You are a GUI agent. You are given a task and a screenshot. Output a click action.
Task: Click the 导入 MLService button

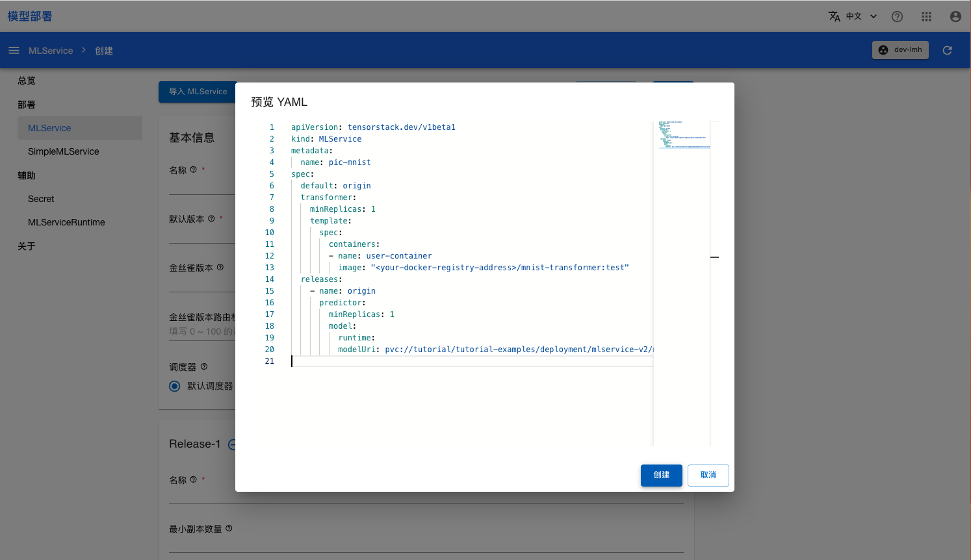[197, 92]
